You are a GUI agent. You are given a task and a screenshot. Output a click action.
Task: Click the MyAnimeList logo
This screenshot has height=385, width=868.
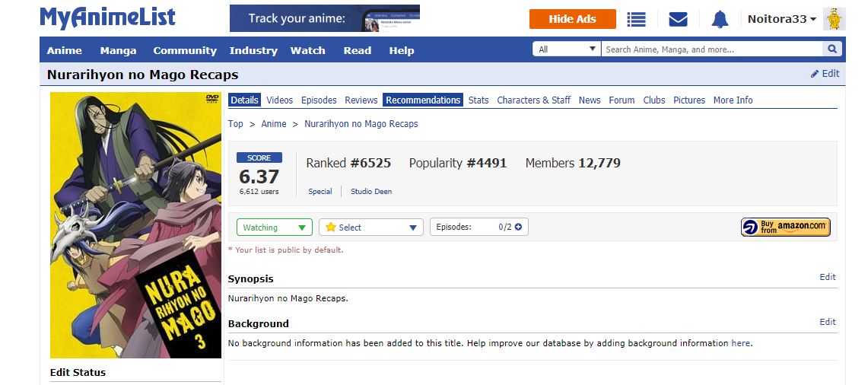point(107,17)
